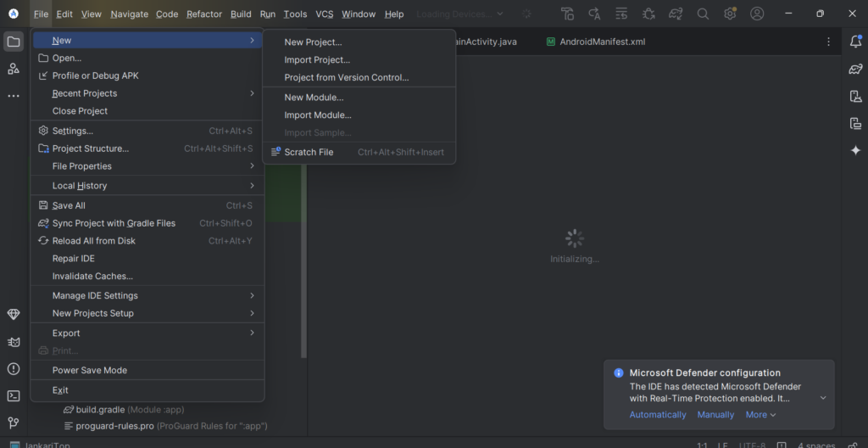Viewport: 868px width, 448px height.
Task: Open the Notifications bell icon
Action: pyautogui.click(x=855, y=42)
